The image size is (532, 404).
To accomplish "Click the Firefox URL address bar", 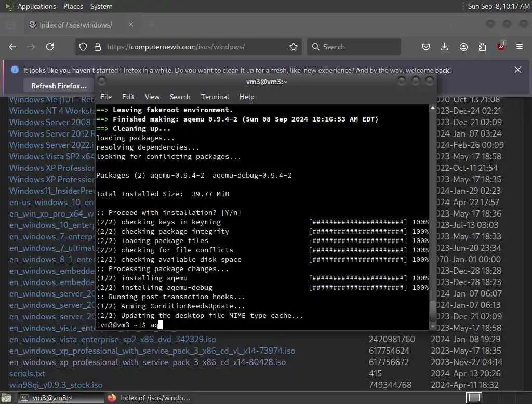I will pyautogui.click(x=188, y=47).
